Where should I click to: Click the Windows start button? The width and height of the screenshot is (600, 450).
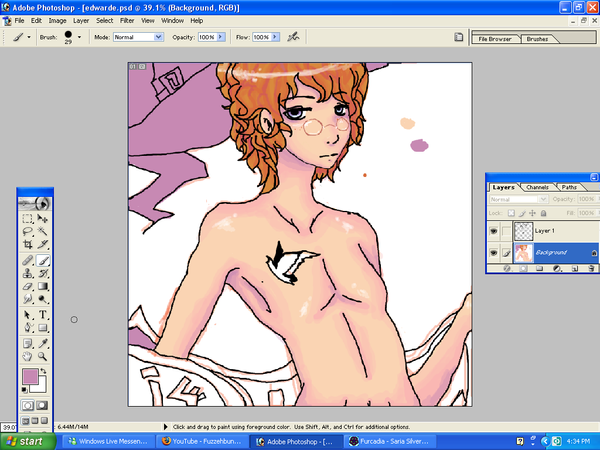click(27, 441)
